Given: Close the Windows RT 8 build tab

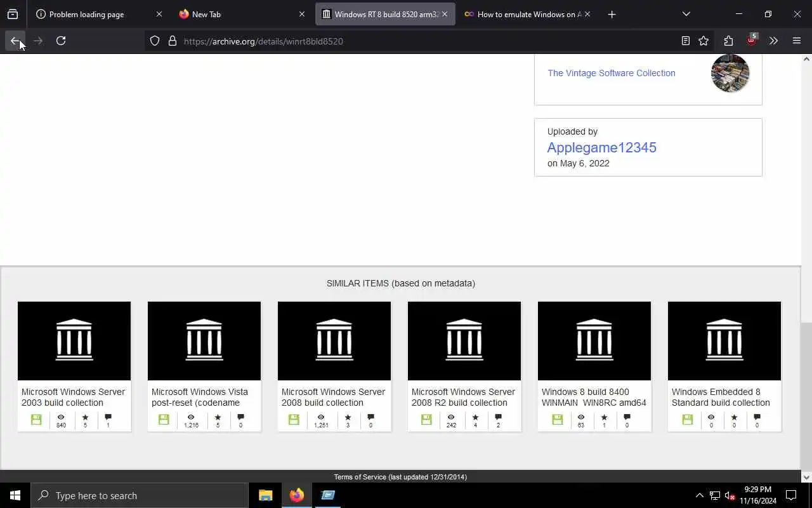Looking at the screenshot, I should tap(445, 14).
